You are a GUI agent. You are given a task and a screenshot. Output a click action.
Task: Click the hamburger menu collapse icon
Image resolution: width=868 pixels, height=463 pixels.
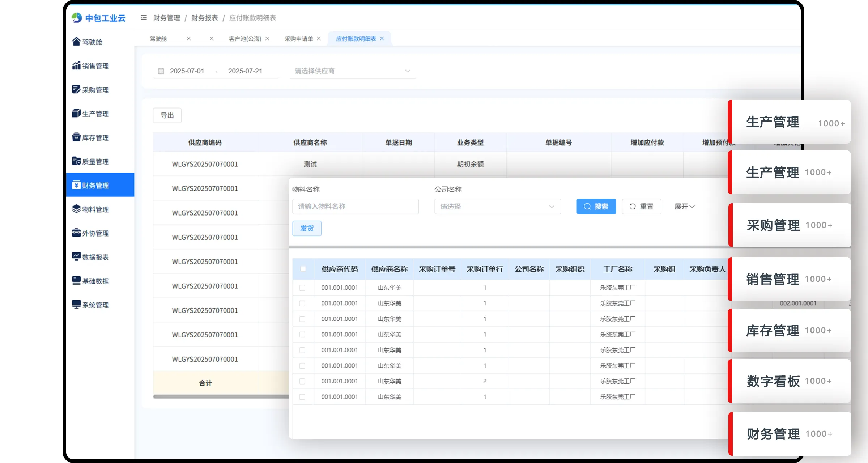(x=144, y=17)
